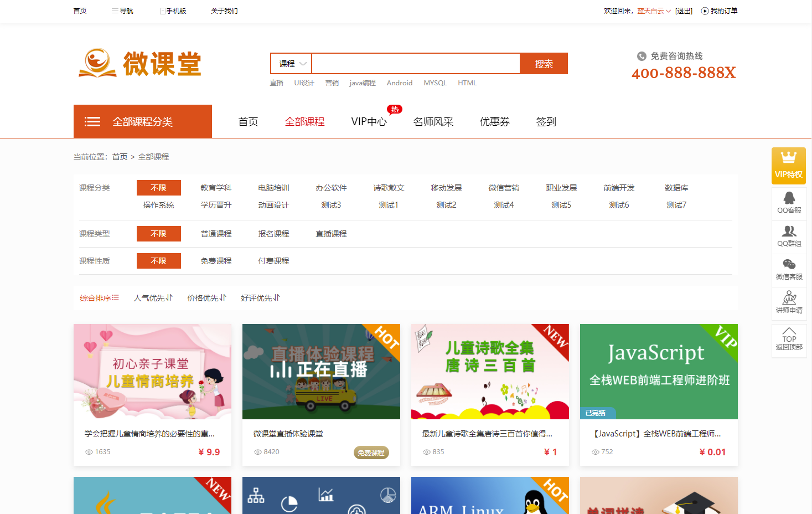Screen dimensions: 812x514
Task: Expand the 课程 search-type dropdown
Action: (291, 64)
